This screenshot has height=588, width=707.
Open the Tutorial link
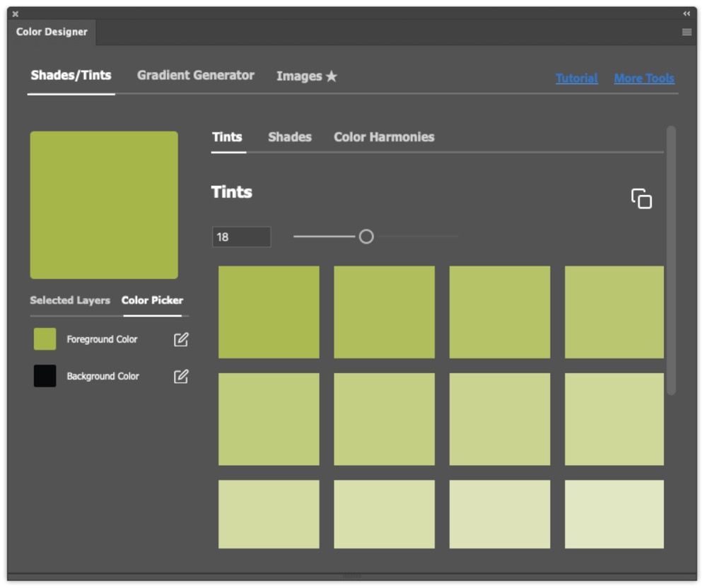tap(576, 78)
